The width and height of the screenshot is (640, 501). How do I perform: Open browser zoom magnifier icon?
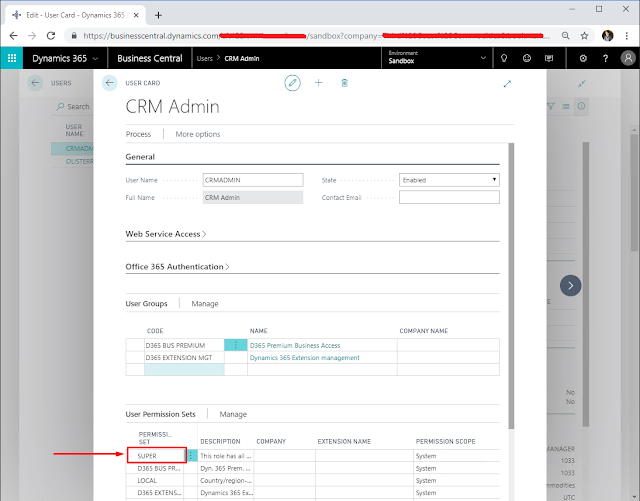point(565,36)
